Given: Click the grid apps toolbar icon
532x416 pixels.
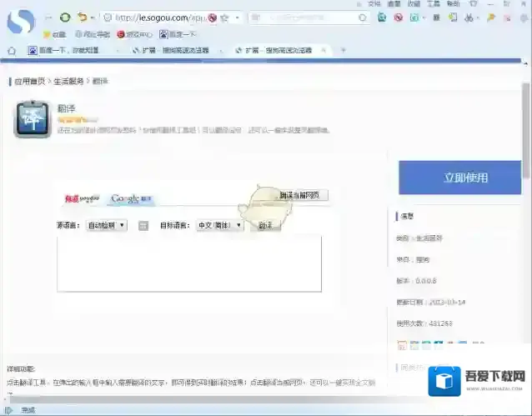Looking at the screenshot, I should (436, 18).
